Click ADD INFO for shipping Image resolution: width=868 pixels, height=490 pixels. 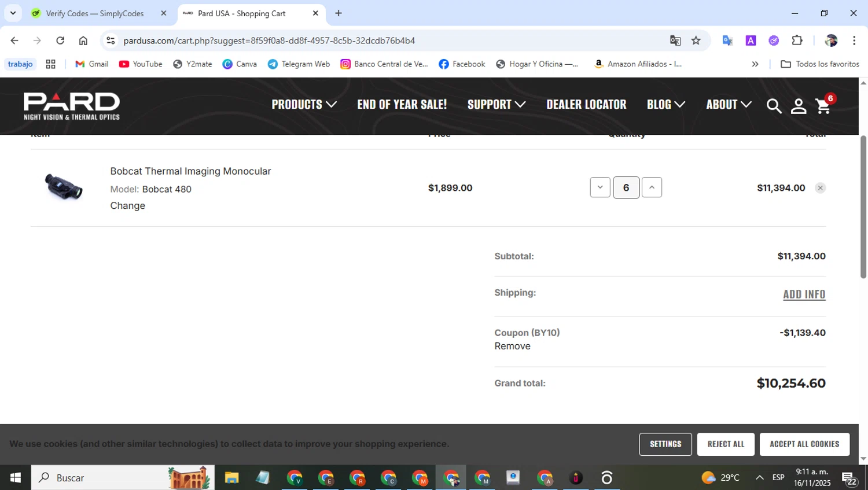click(x=804, y=294)
